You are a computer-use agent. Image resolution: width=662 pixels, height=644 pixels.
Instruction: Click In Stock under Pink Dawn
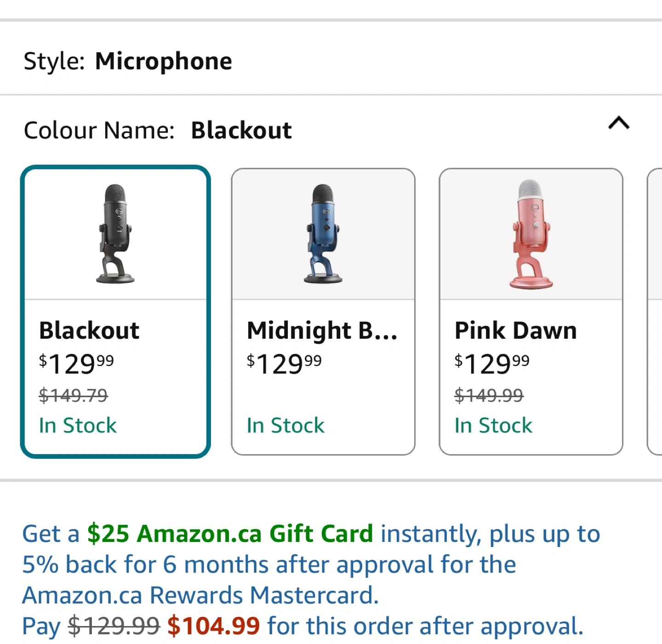[493, 425]
